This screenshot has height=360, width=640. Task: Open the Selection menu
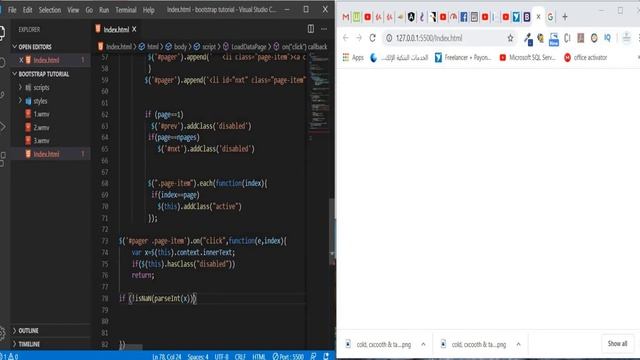pos(50,10)
